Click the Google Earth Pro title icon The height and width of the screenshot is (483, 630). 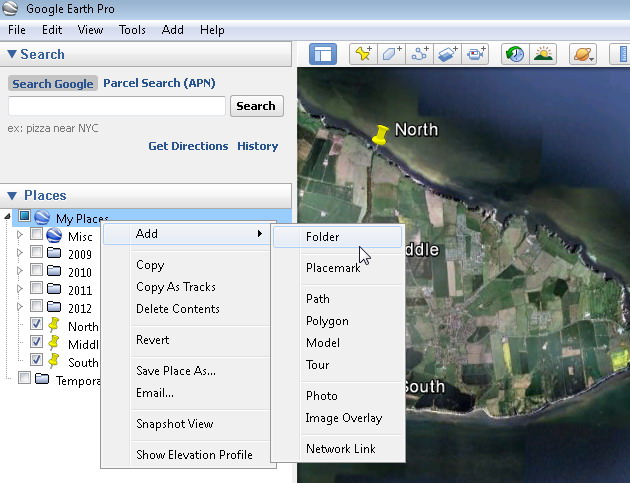pos(10,8)
